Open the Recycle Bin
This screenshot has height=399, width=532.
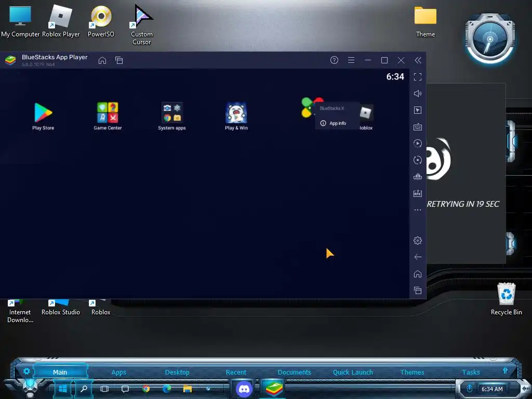(506, 299)
